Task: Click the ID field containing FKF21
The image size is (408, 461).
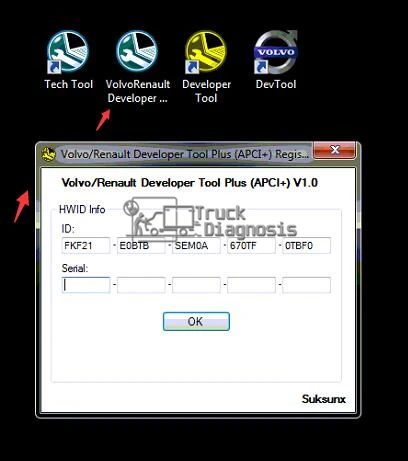Action: 86,246
